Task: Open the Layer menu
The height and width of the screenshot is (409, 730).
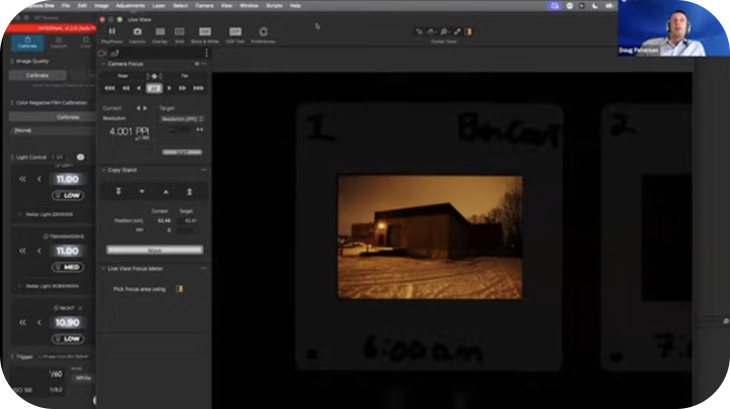Action: click(x=159, y=6)
